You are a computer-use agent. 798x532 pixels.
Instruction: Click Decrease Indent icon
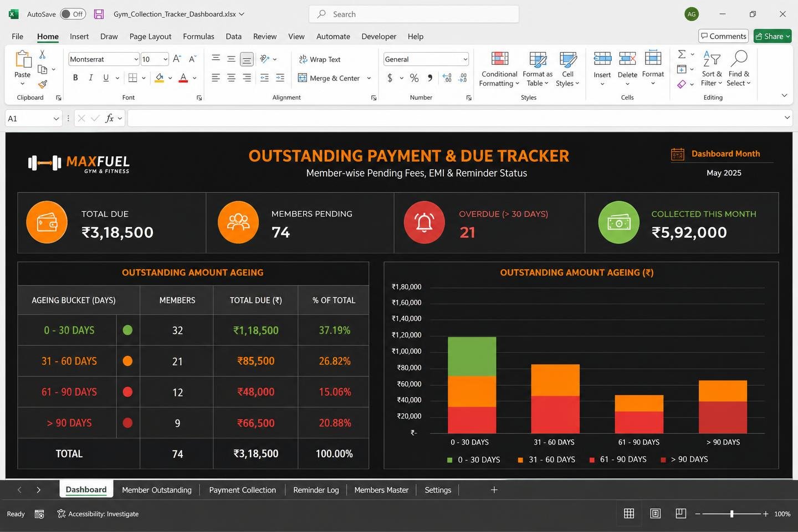tap(265, 78)
